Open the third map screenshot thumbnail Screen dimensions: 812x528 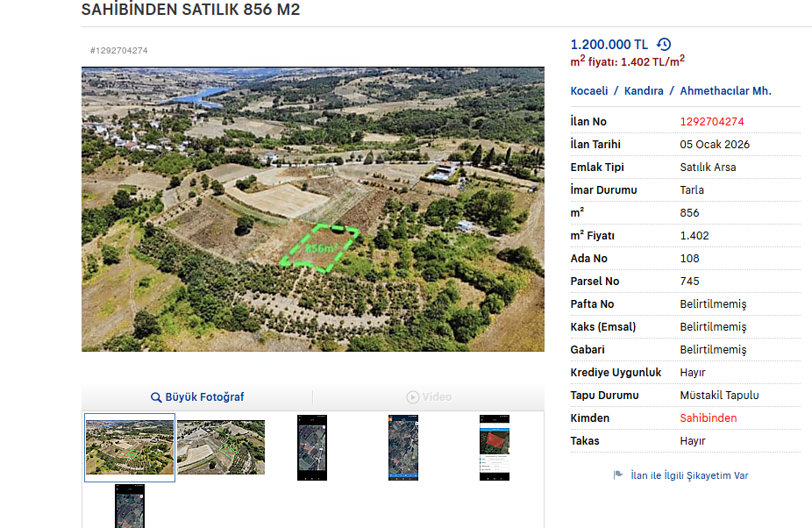(x=311, y=446)
